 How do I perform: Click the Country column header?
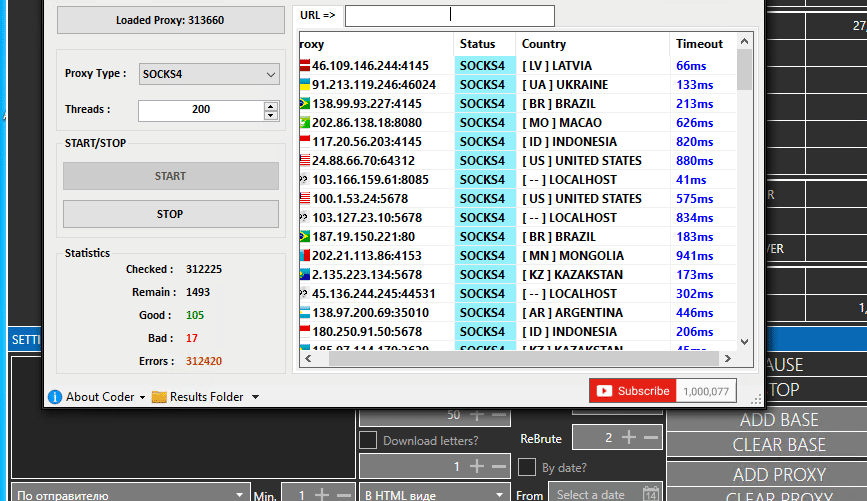tap(544, 44)
